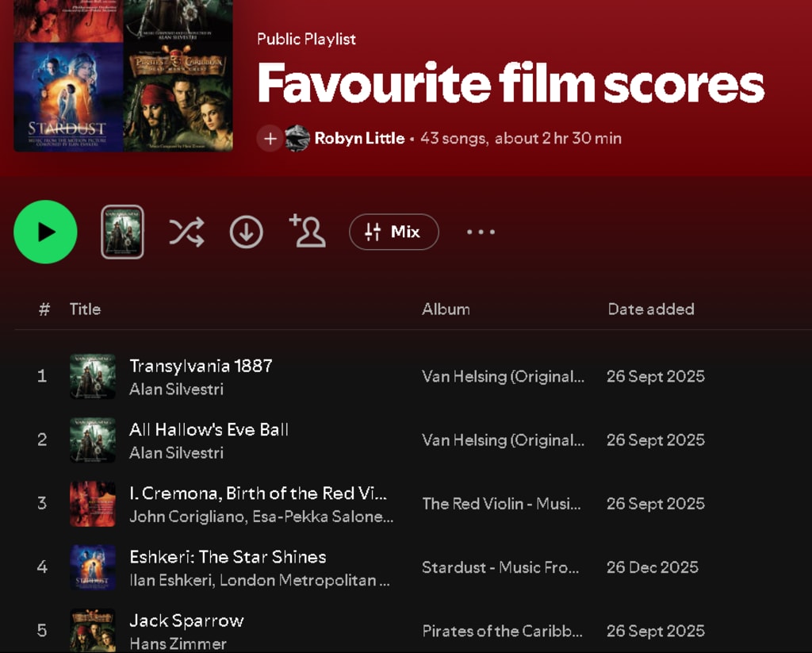Image resolution: width=812 pixels, height=653 pixels.
Task: Open Pirates of the Caribbean album link
Action: [x=502, y=632]
